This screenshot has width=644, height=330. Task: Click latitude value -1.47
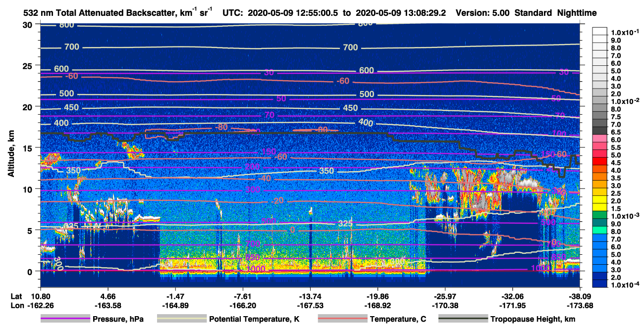tap(174, 296)
